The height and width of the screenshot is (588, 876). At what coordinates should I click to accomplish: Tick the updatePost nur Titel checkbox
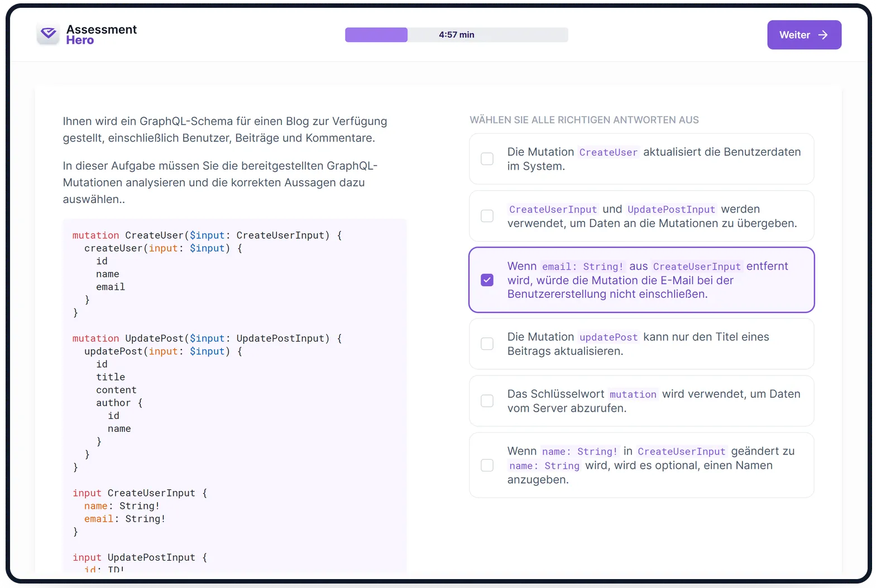pos(487,344)
